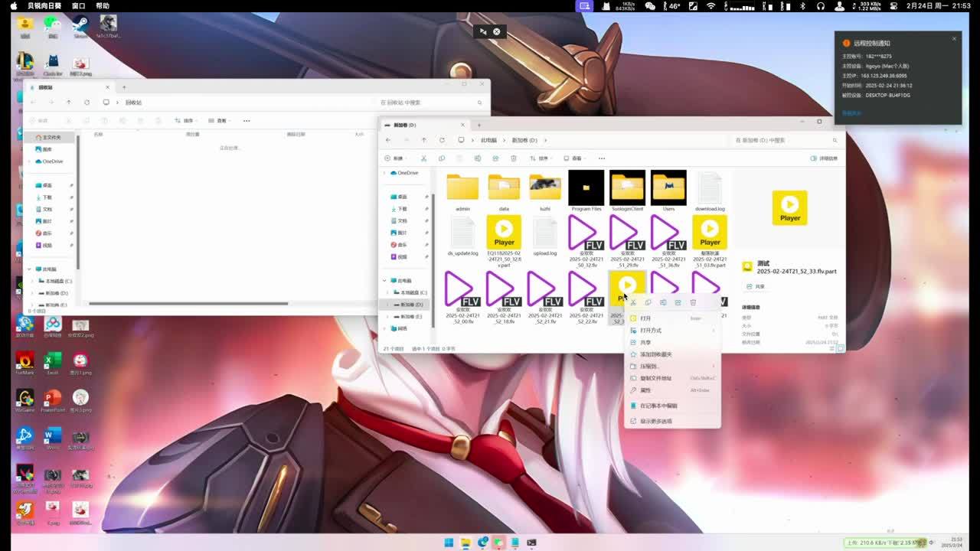Click the Delete trash icon in context menu
Screen dimensions: 980x551
tap(693, 302)
